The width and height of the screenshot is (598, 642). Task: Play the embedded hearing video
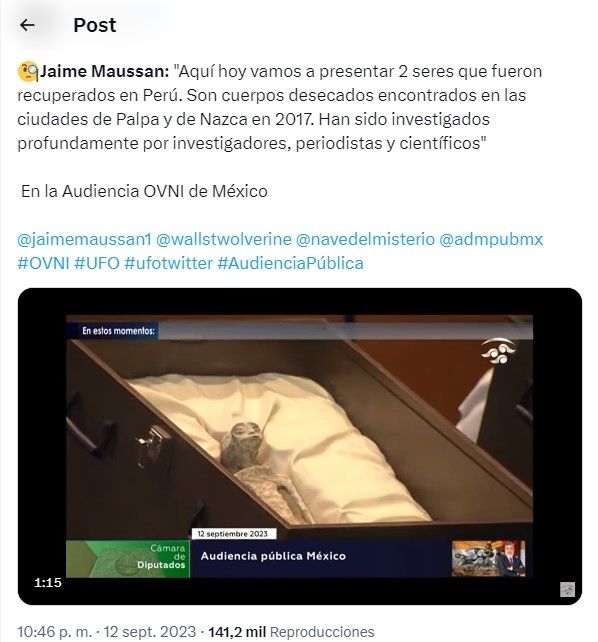click(x=300, y=446)
